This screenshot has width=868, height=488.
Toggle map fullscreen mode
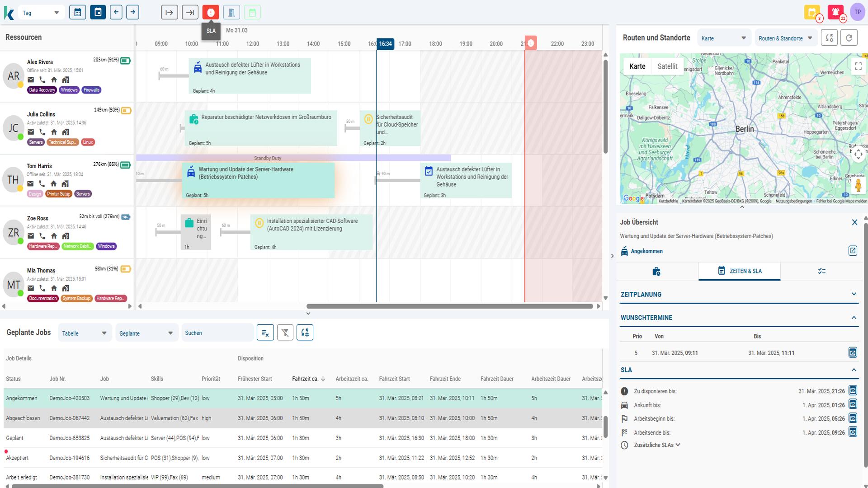(x=858, y=66)
